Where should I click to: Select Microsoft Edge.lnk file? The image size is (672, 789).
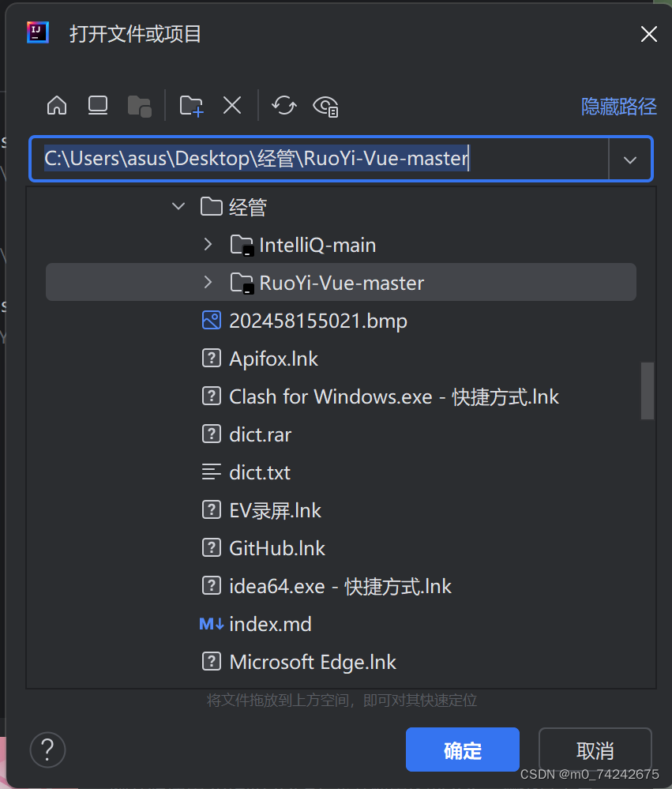341,662
